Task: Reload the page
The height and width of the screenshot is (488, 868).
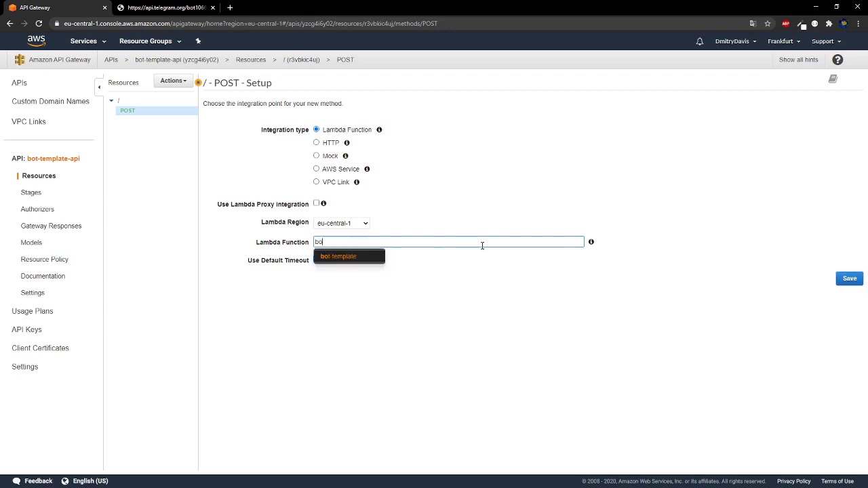Action: pos(39,23)
